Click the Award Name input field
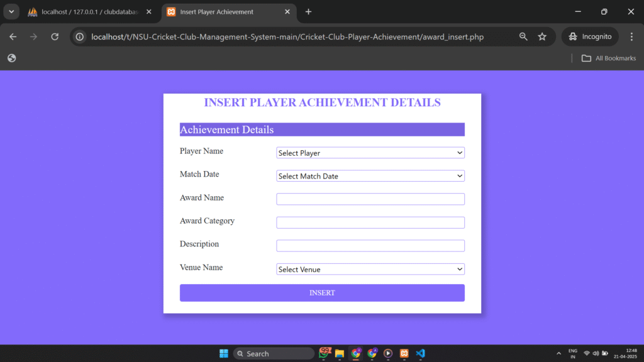 [370, 199]
